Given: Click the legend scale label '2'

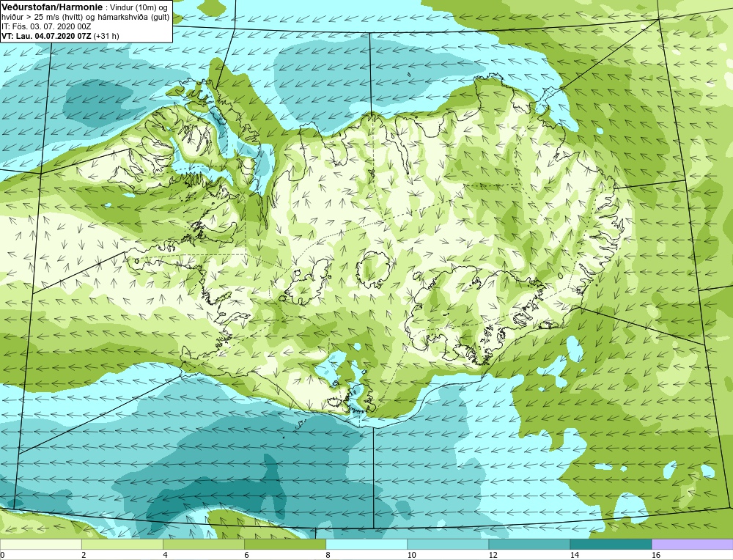Looking at the screenshot, I should pyautogui.click(x=84, y=555).
